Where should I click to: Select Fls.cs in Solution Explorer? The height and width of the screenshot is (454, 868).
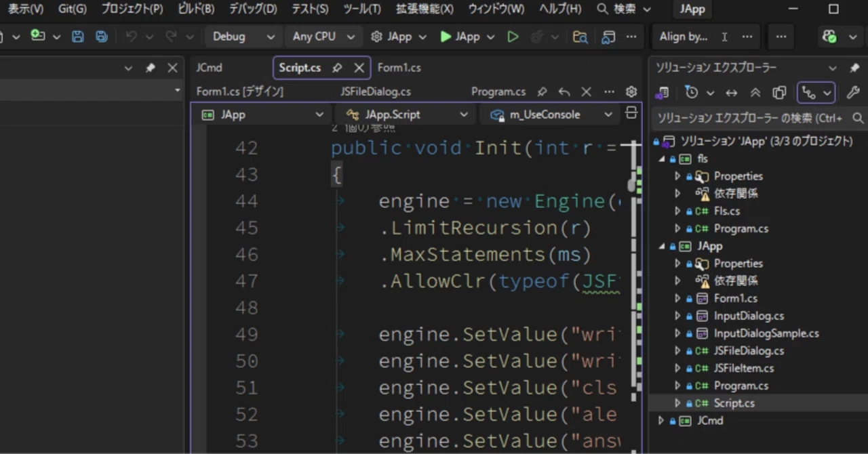[x=727, y=211]
